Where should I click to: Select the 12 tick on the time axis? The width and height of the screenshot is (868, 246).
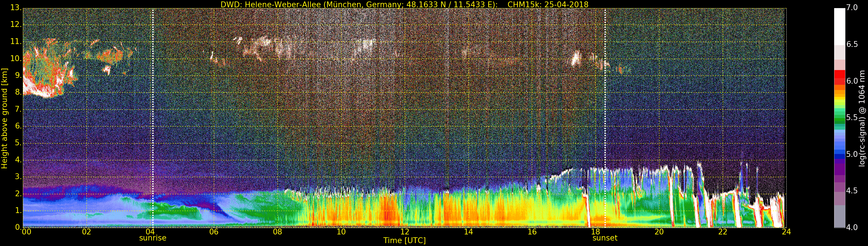404,232
